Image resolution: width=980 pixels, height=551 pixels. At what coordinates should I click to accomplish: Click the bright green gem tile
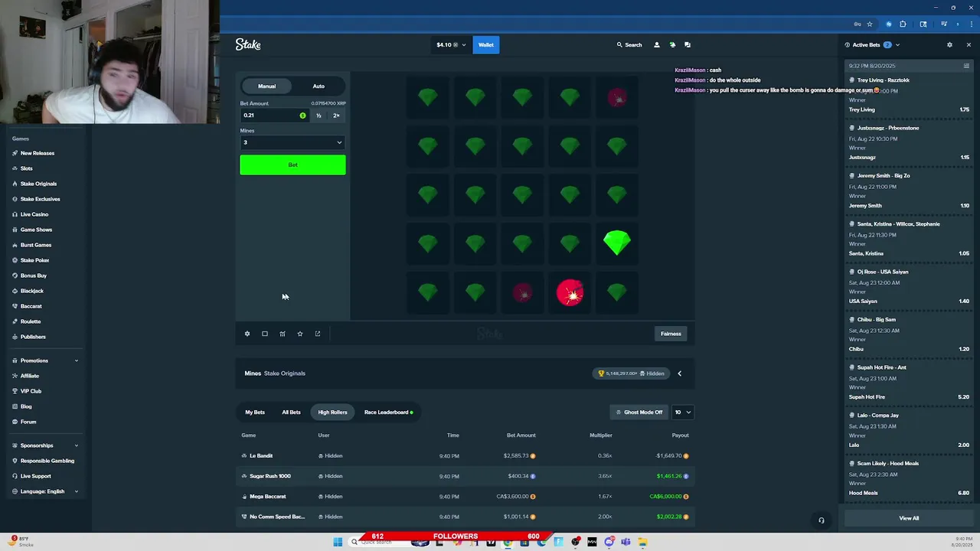617,243
